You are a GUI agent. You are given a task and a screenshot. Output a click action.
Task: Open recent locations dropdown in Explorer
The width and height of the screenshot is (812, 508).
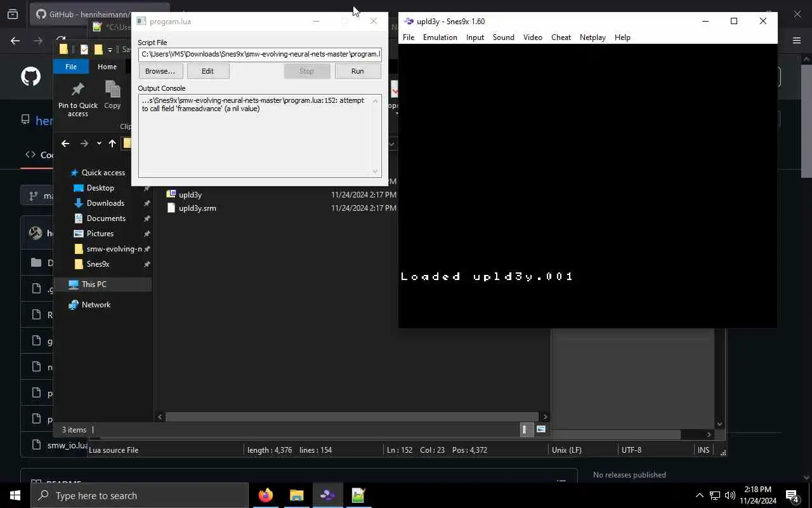[x=99, y=144]
